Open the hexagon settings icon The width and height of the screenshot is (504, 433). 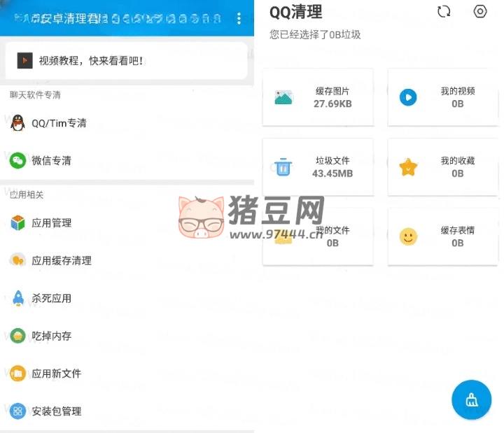point(480,12)
